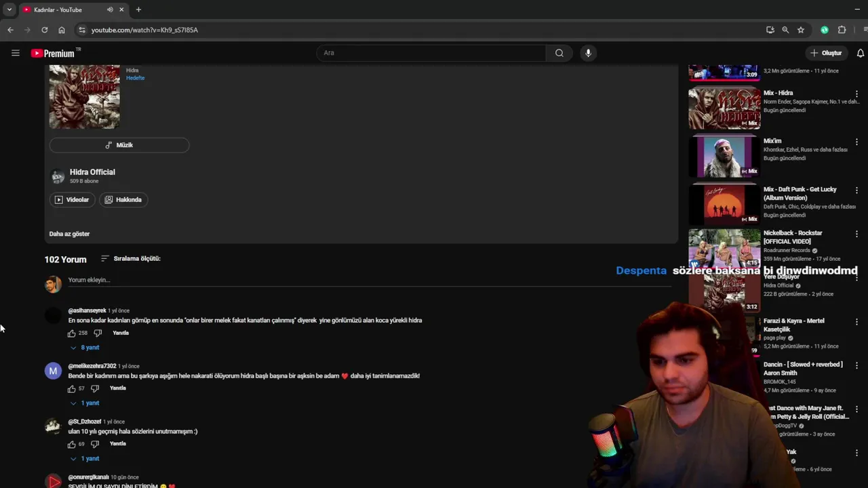Start voice search with microphone icon

click(588, 53)
